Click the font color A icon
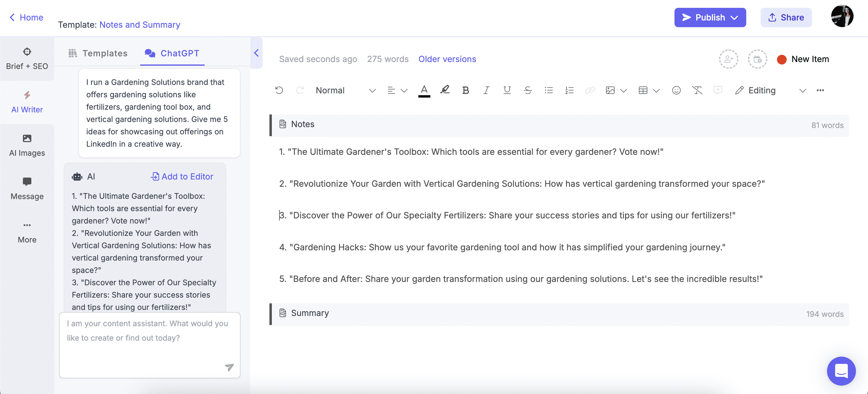Viewport: 868px width, 394px height. point(424,90)
